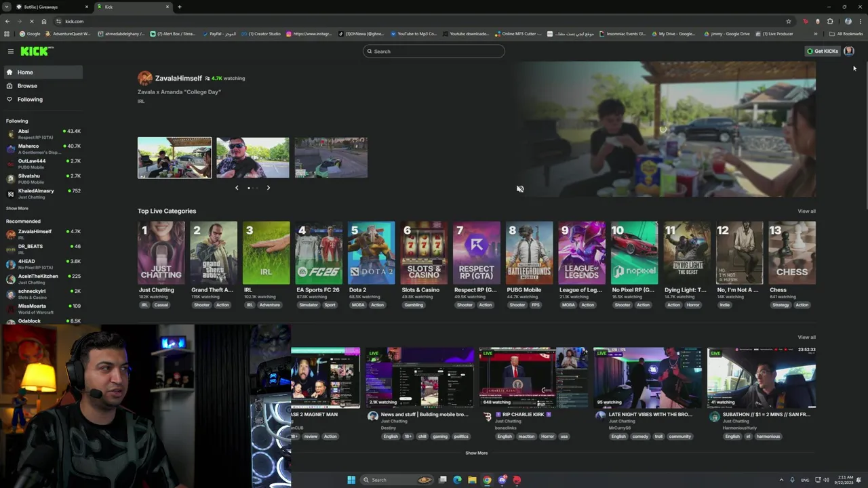Open Slots & Casino category card
Image resolution: width=868 pixels, height=488 pixels.
424,253
